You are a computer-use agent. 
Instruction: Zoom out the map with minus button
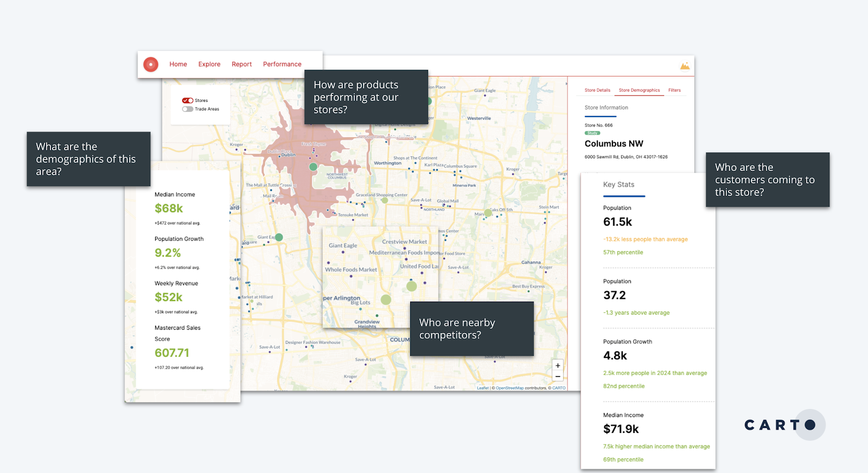[558, 376]
